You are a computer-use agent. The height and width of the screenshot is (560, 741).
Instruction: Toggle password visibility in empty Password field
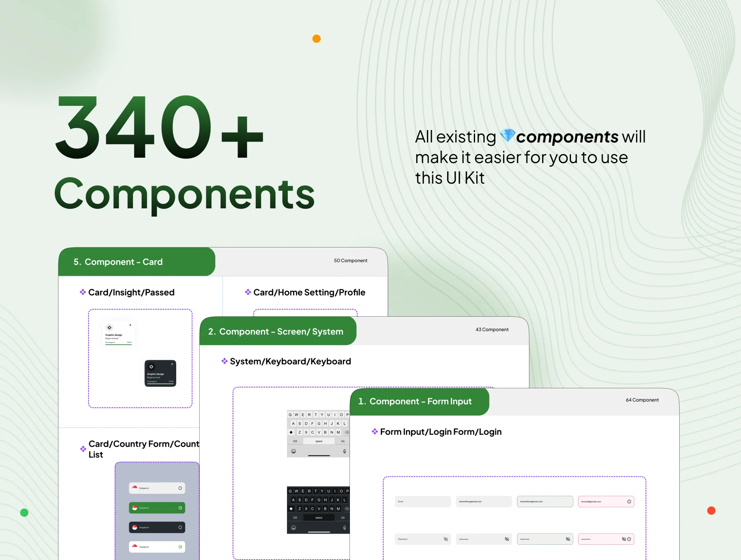[x=446, y=539]
